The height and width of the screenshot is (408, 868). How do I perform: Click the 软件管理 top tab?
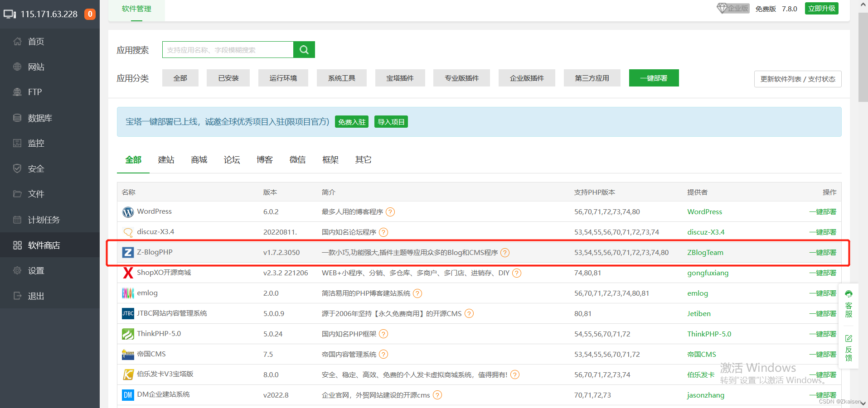(136, 9)
